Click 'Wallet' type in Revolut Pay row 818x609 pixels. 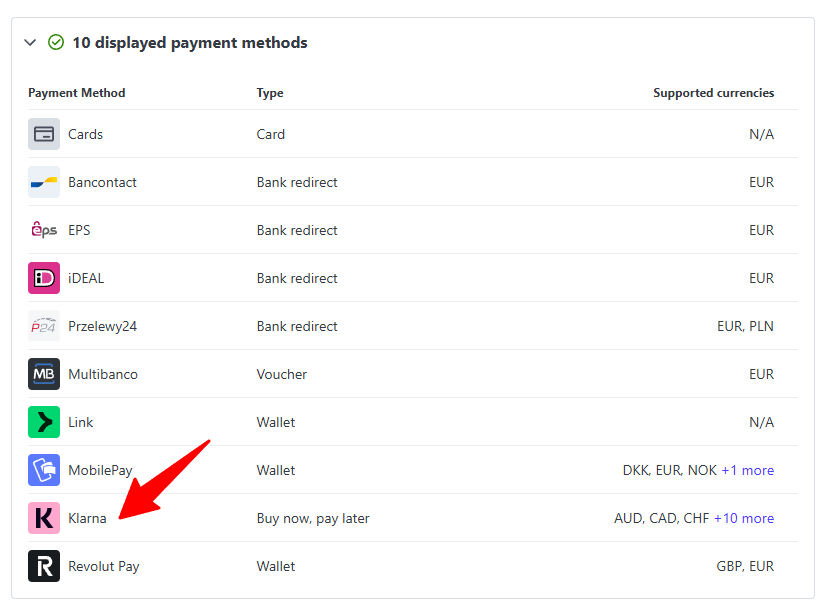[276, 566]
